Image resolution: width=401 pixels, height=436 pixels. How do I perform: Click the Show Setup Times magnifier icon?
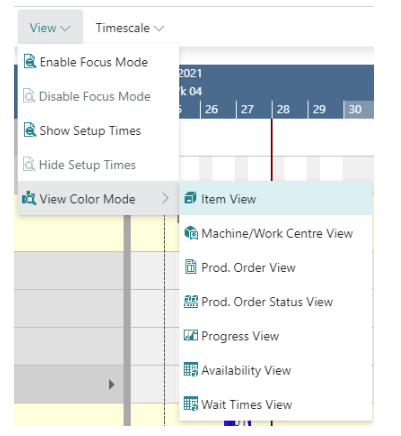[30, 130]
